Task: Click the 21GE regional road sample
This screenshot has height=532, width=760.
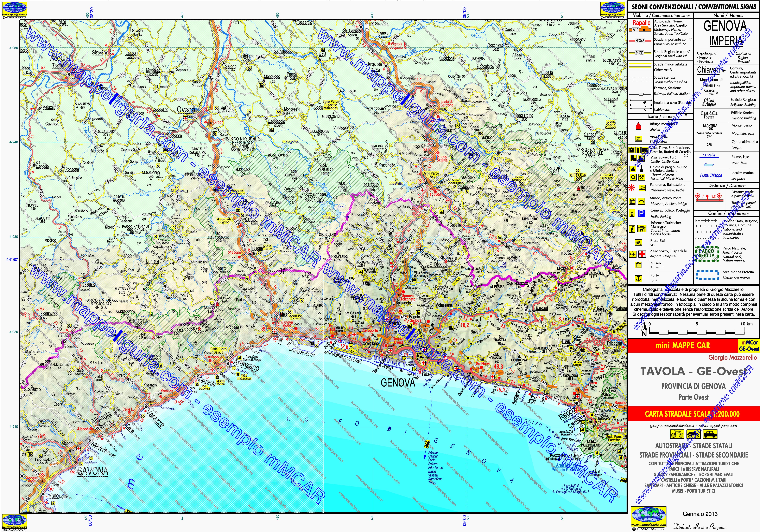Action: 640,53
